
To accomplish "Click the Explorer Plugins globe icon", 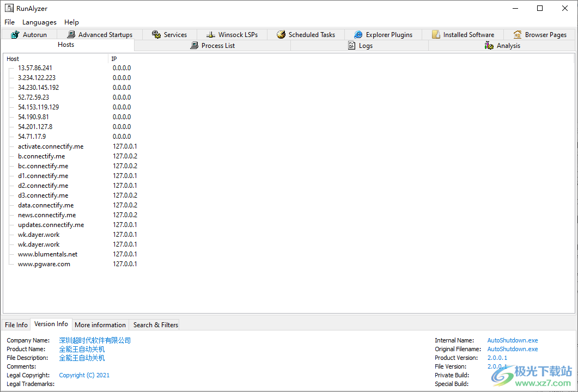I will (x=358, y=34).
